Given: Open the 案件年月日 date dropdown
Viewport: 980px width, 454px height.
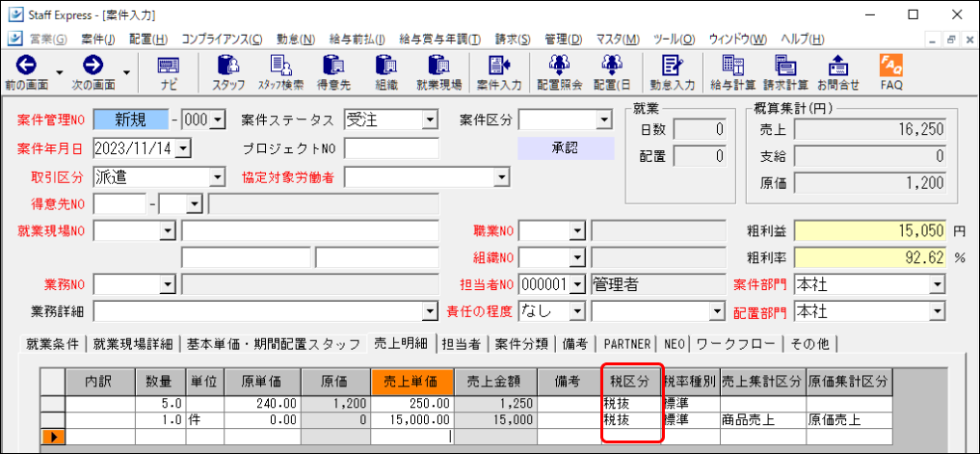Looking at the screenshot, I should point(182,148).
